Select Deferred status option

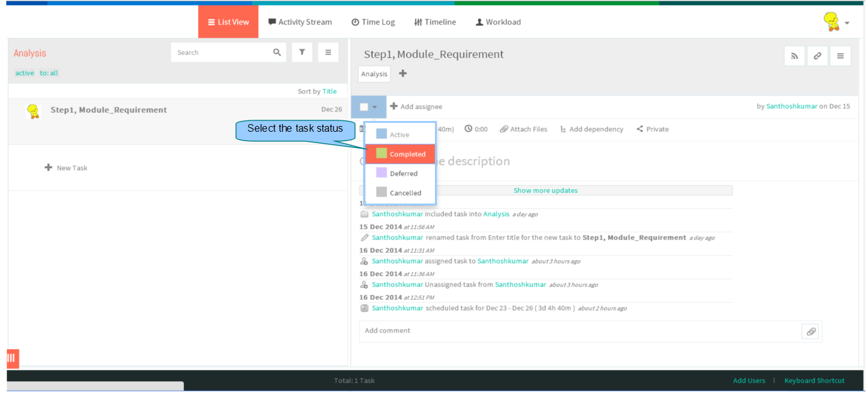400,173
